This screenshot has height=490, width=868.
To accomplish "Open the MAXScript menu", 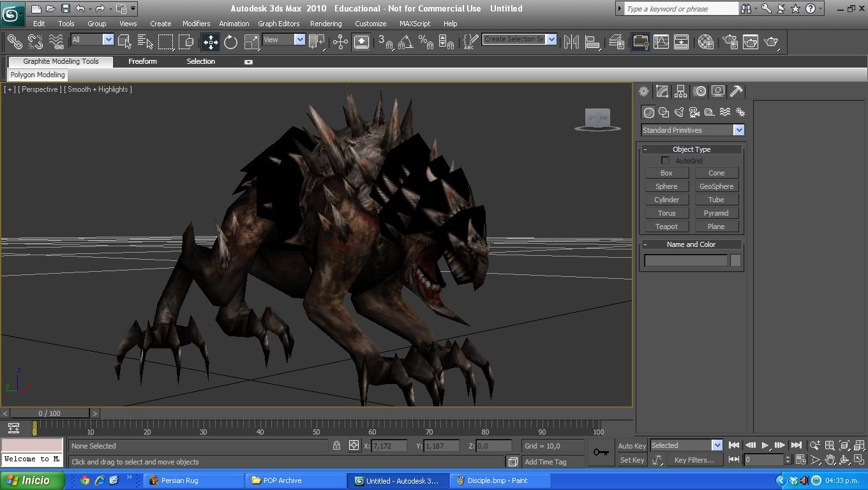I will pos(415,24).
